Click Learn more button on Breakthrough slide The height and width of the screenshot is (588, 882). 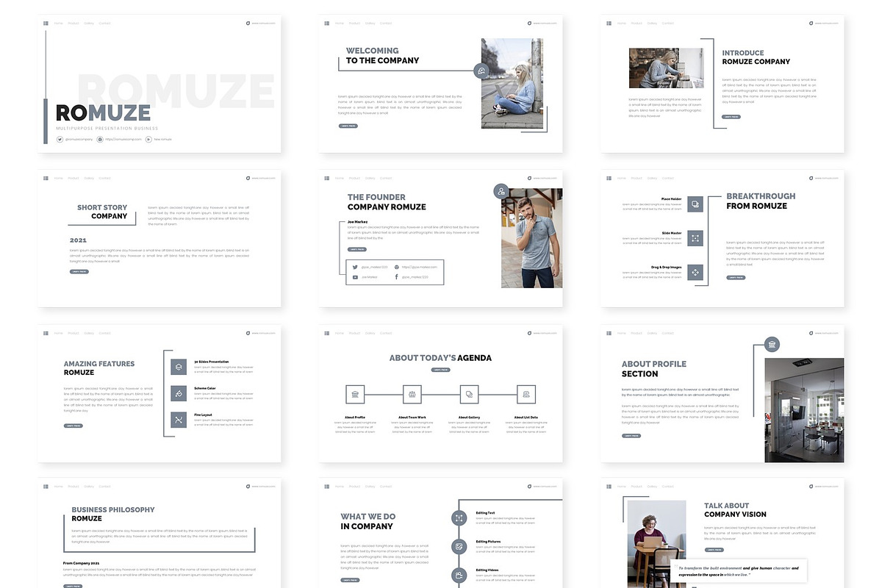coord(736,277)
